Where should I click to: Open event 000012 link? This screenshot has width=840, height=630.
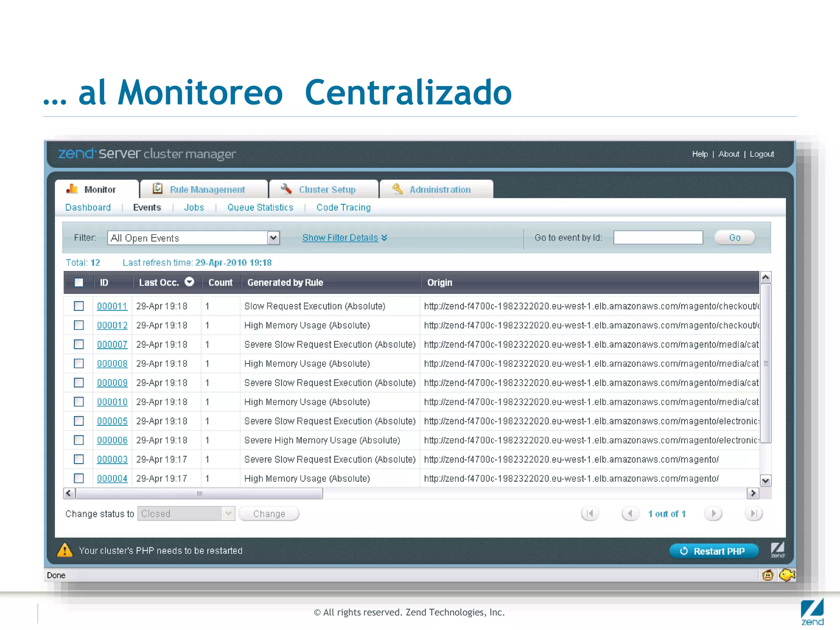pyautogui.click(x=112, y=326)
